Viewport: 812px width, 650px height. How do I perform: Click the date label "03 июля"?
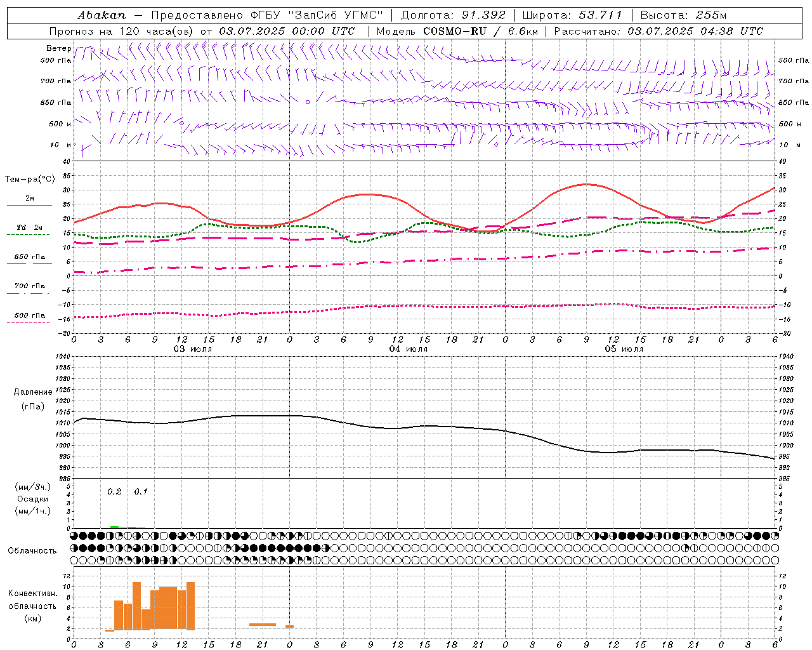coord(193,349)
